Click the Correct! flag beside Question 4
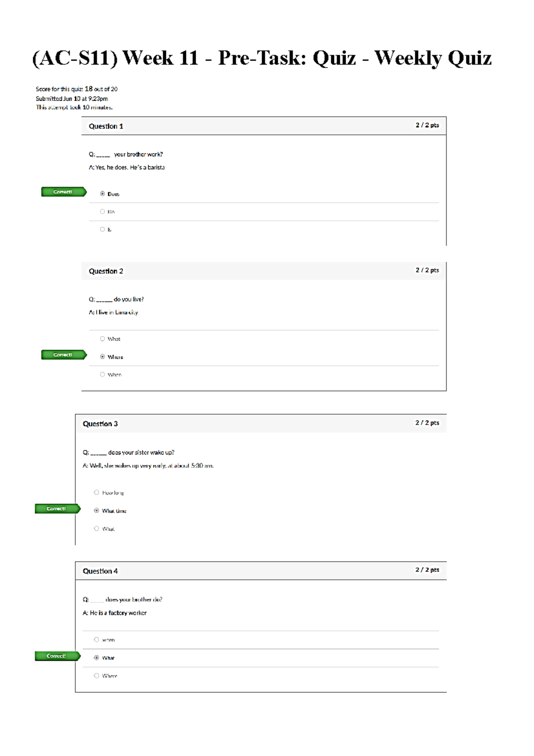 point(57,656)
